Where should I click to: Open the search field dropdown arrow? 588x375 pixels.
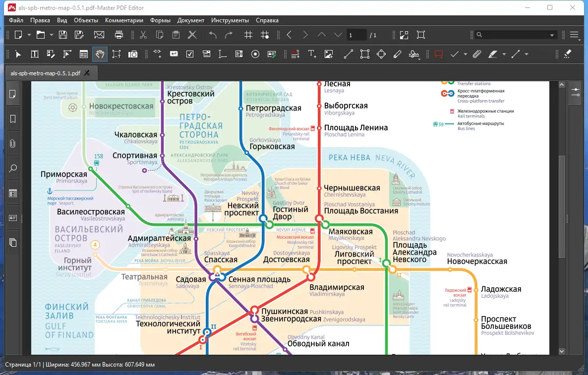552,35
